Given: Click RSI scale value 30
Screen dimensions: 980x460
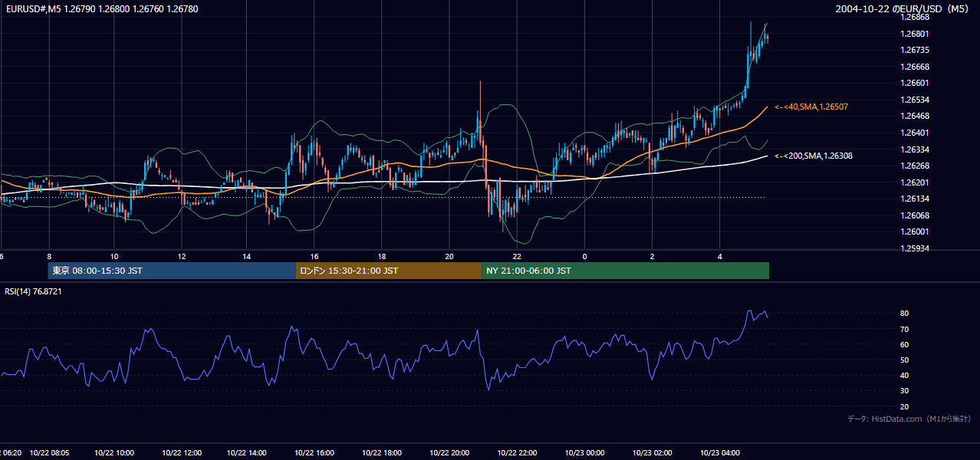Looking at the screenshot, I should pos(905,391).
